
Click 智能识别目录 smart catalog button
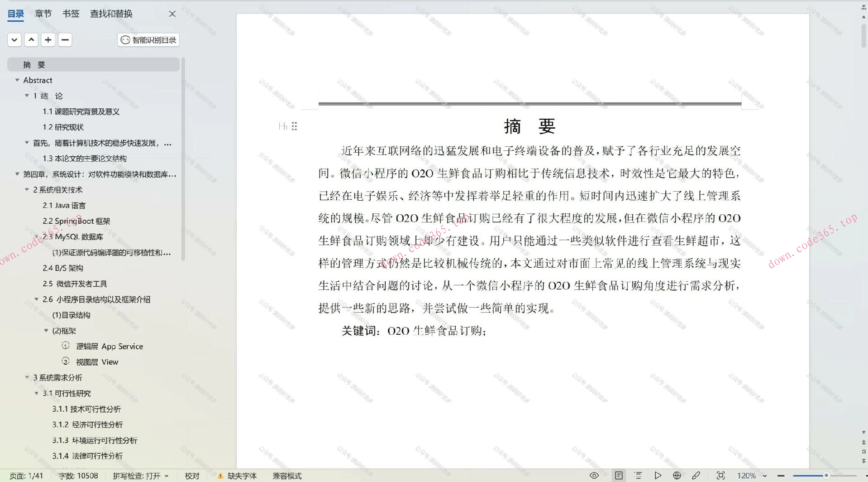pyautogui.click(x=148, y=40)
